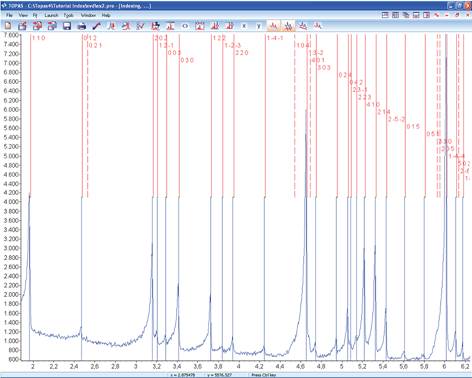Click the red pin icon at top right
Viewport: 472px width, 378px height.
pyautogui.click(x=437, y=15)
